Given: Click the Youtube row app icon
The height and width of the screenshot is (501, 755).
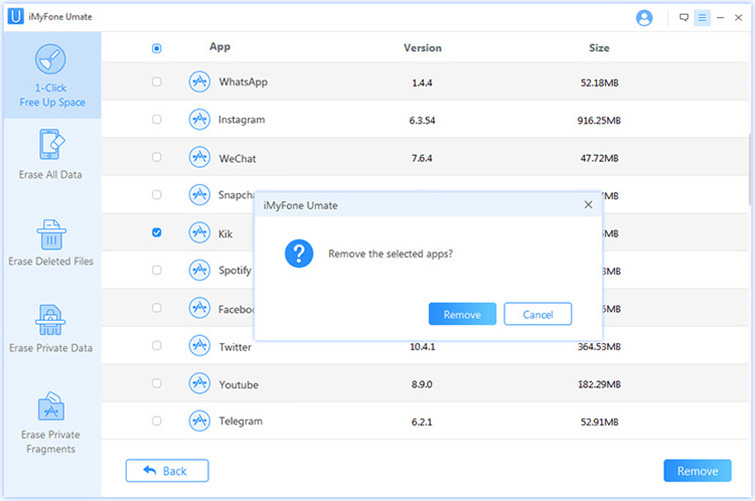Looking at the screenshot, I should tap(199, 384).
